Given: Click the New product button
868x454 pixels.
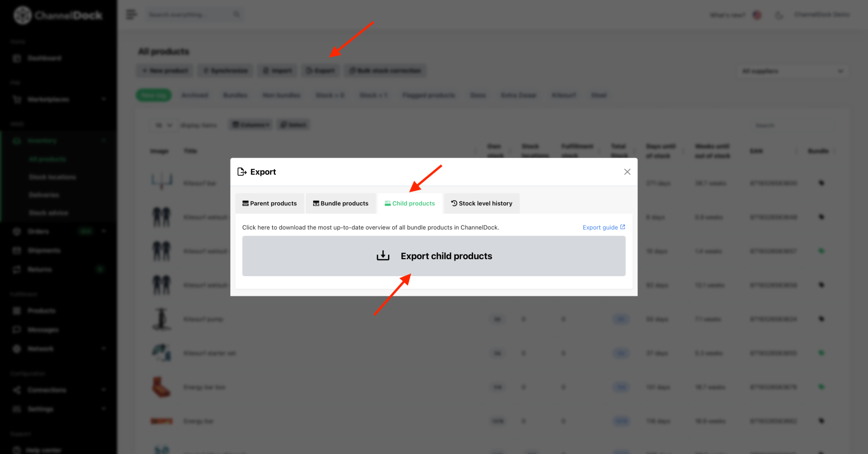Looking at the screenshot, I should coord(165,70).
